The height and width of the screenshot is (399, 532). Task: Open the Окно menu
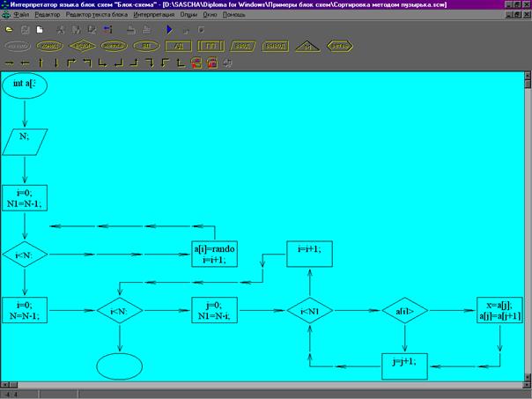211,16
